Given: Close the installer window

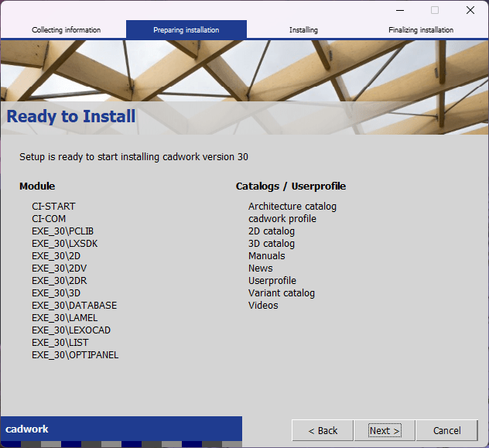Looking at the screenshot, I should pyautogui.click(x=470, y=10).
